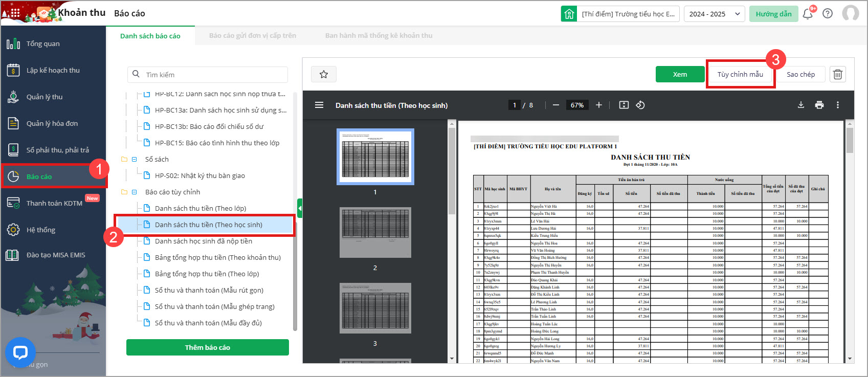The image size is (868, 377).
Task: Open notifications bell
Action: click(808, 14)
